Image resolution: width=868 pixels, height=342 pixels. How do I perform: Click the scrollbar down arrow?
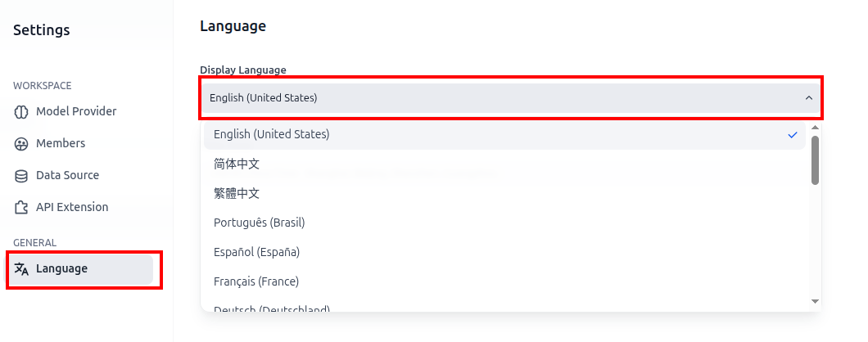815,301
